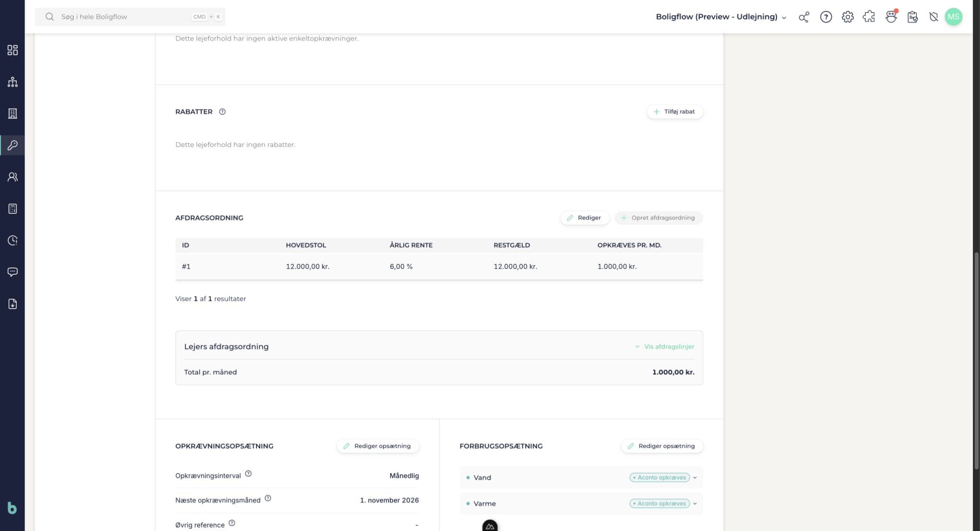The height and width of the screenshot is (531, 980).
Task: Select the key (tenancies) sidebar icon
Action: point(12,145)
